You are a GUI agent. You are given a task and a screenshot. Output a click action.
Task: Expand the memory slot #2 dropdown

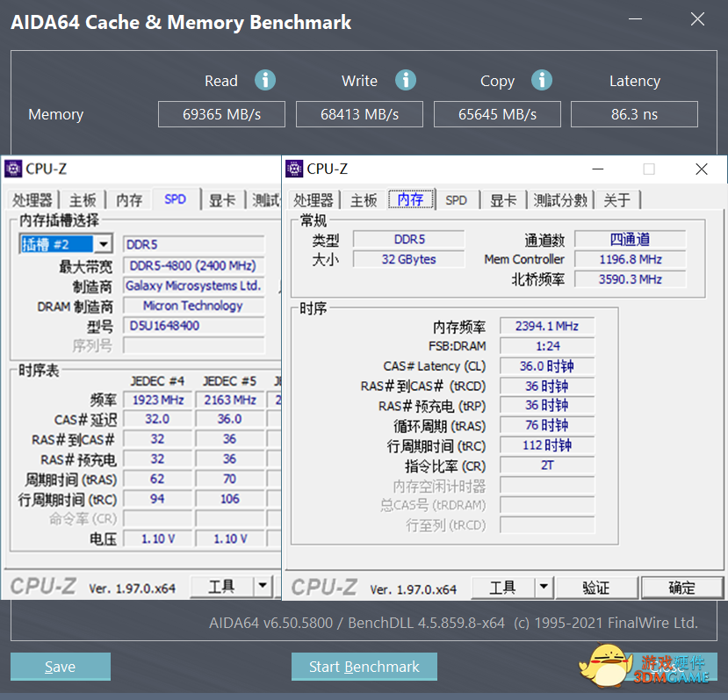[x=104, y=244]
